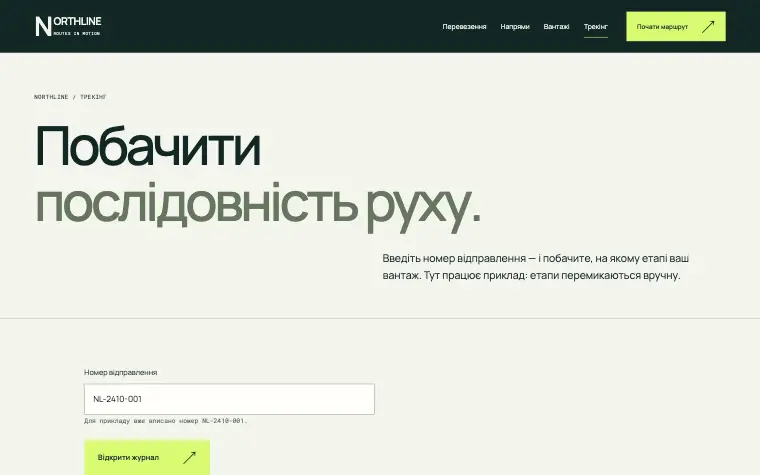Image resolution: width=760 pixels, height=475 pixels.
Task: Click the Номер відправлення label
Action: pos(121,372)
